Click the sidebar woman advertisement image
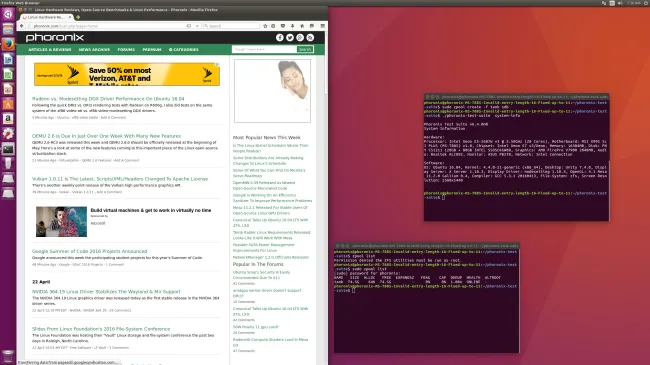The height and width of the screenshot is (365, 650). tap(272, 91)
